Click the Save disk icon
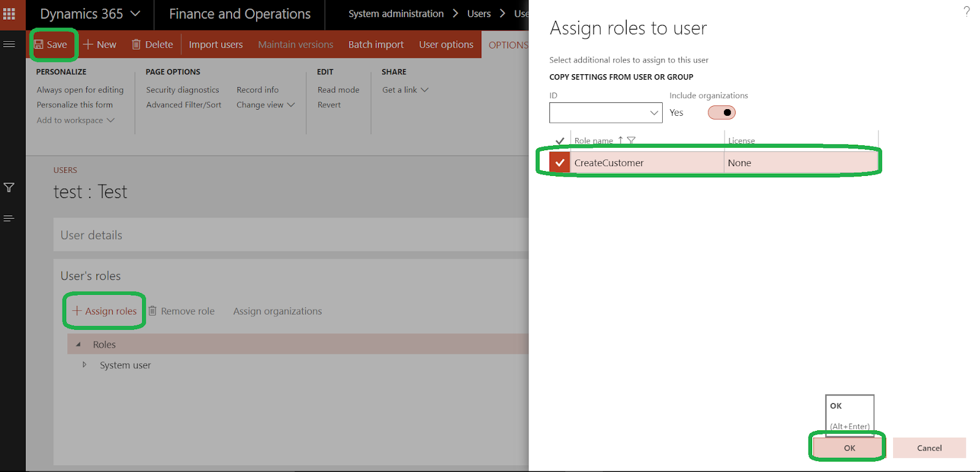 39,45
